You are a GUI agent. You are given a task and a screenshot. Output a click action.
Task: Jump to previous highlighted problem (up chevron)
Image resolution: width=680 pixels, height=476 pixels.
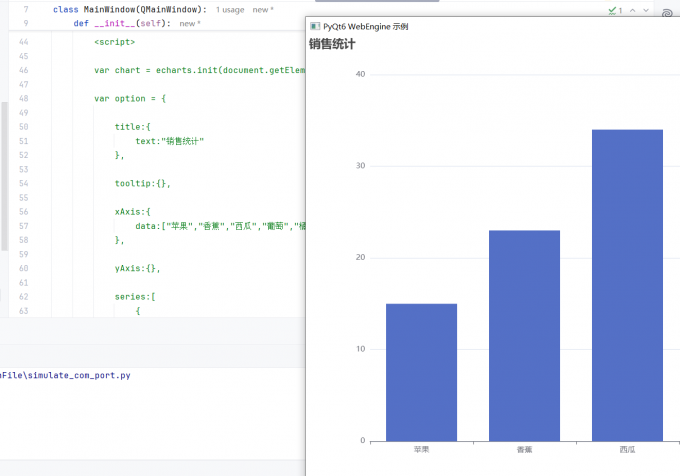click(633, 10)
